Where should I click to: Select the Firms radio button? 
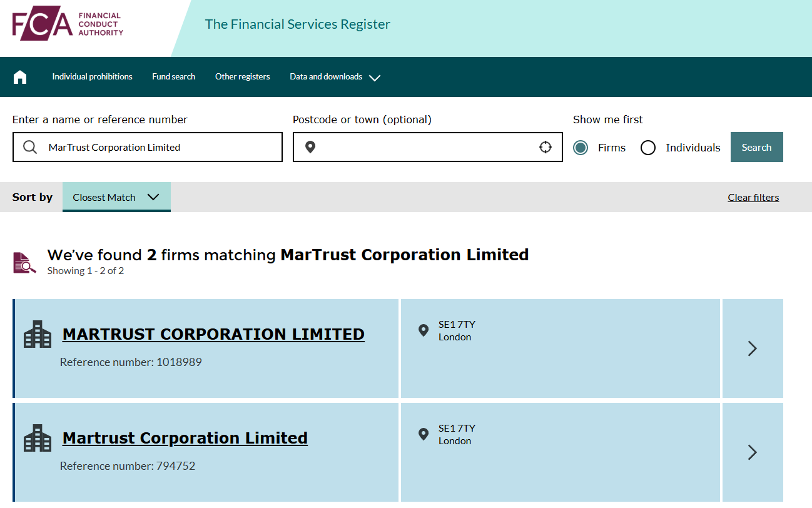coord(581,148)
